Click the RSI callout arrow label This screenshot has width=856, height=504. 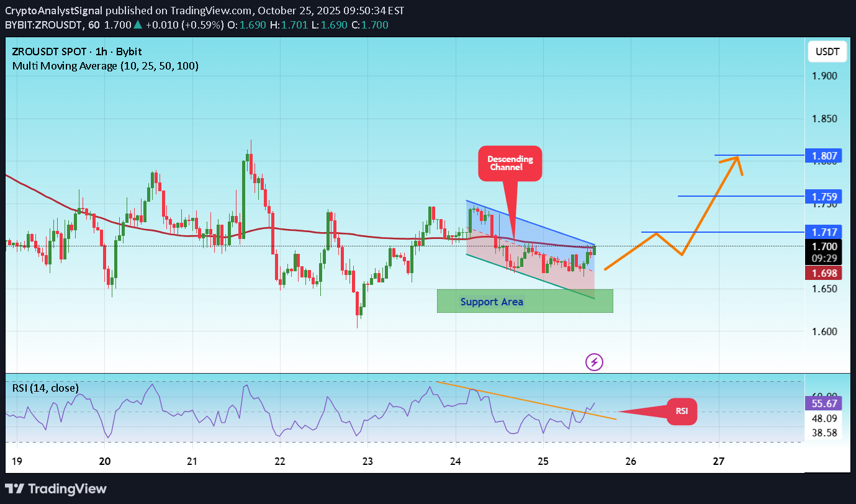[682, 411]
